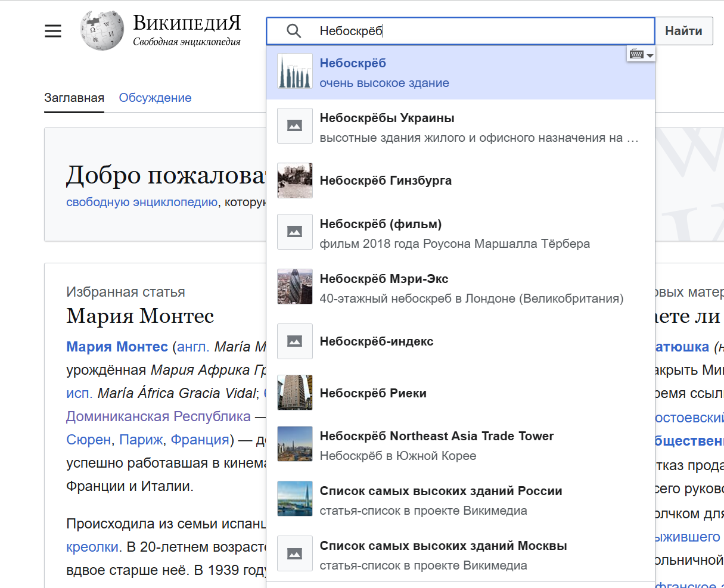Image resolution: width=724 pixels, height=588 pixels.
Task: Open Список самых высоких зданий Москвы
Action: pyautogui.click(x=461, y=555)
